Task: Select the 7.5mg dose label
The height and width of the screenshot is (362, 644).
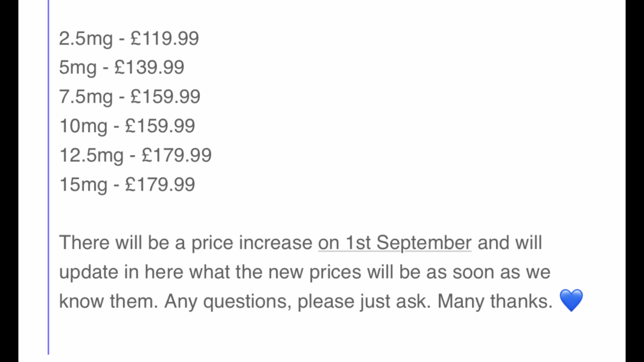Action: (x=86, y=97)
